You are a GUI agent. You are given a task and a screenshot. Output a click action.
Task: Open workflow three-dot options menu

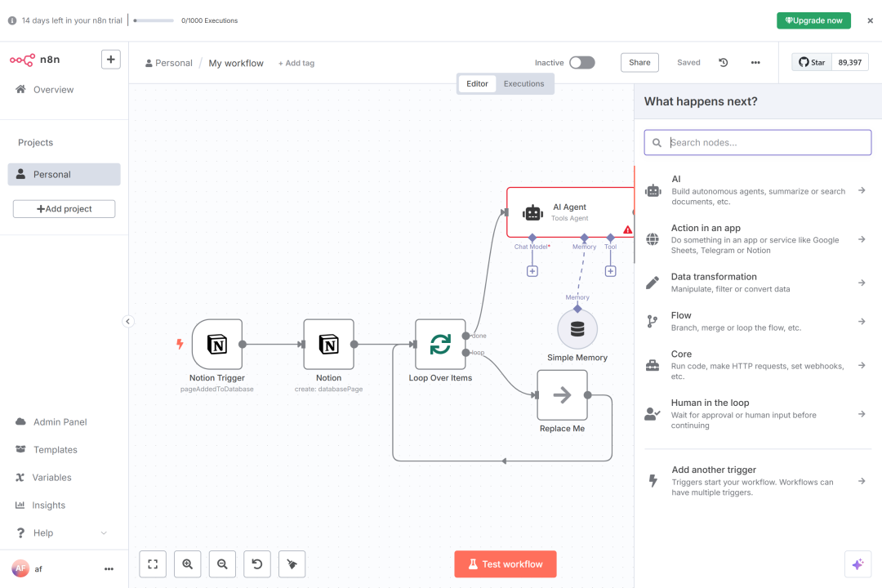(x=755, y=62)
